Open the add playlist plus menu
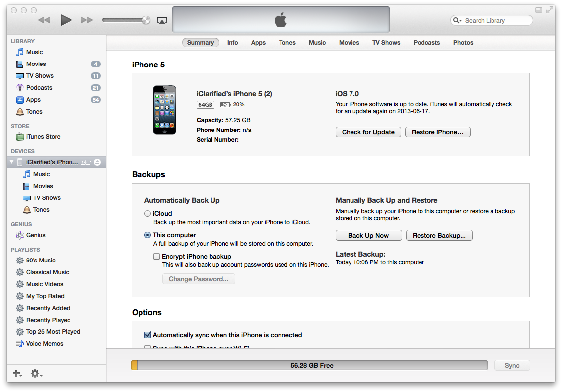The height and width of the screenshot is (392, 562). tap(17, 373)
